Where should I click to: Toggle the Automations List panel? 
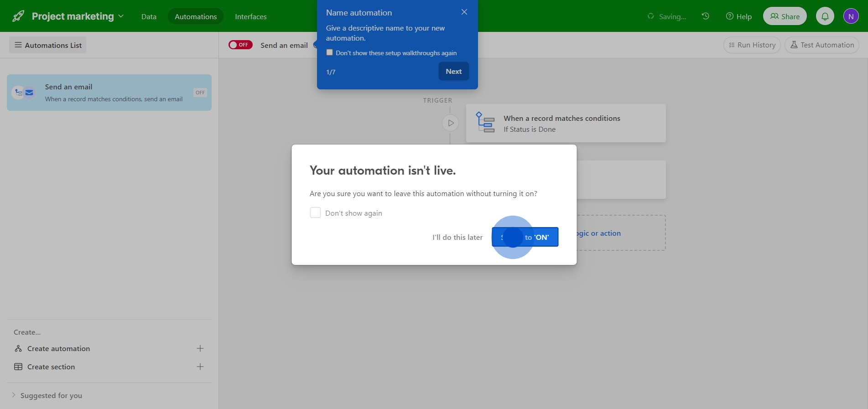tap(48, 45)
